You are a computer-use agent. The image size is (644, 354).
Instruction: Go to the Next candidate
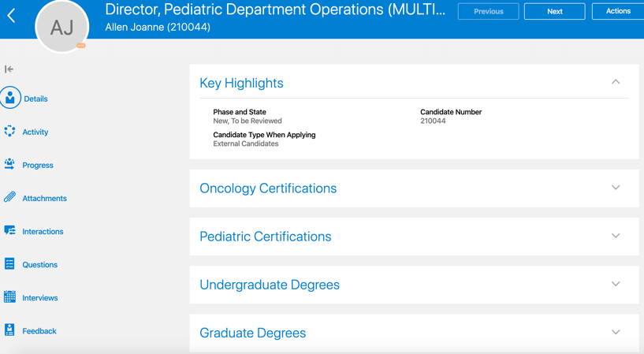click(555, 11)
